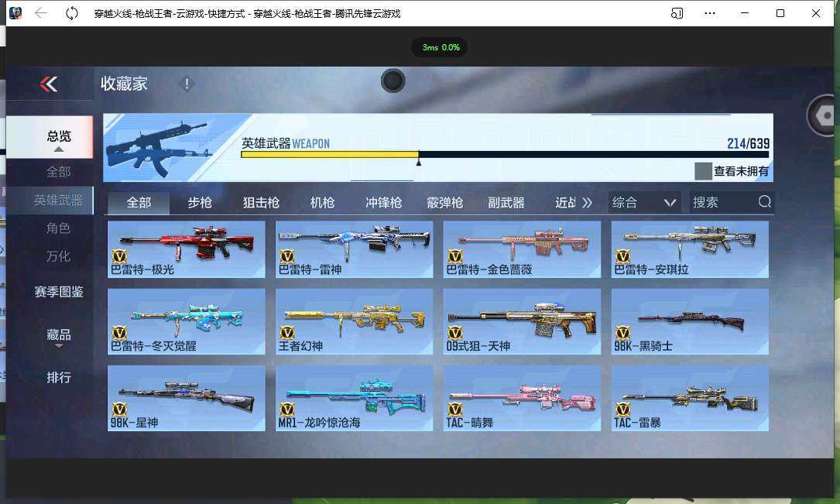Viewport: 840px width, 504px height.
Task: Expand more weapon categories with double arrow
Action: (587, 203)
